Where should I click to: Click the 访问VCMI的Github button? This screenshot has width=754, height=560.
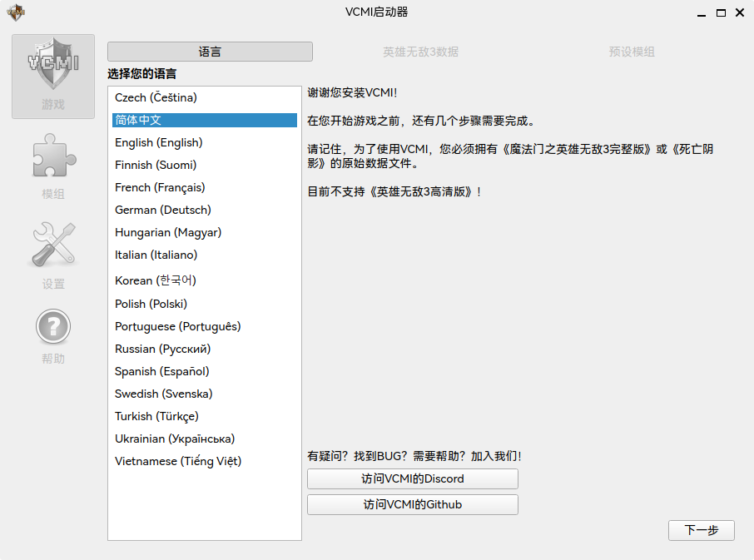[413, 505]
